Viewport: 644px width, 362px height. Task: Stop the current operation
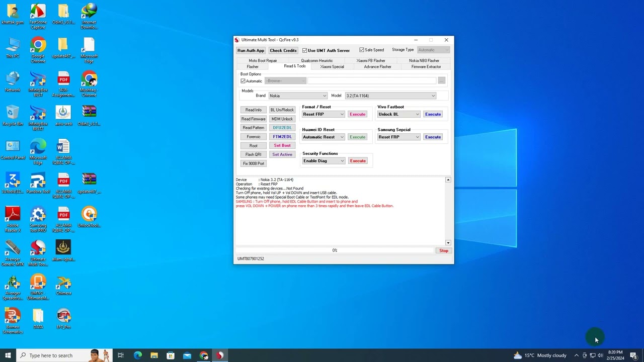[x=444, y=250]
